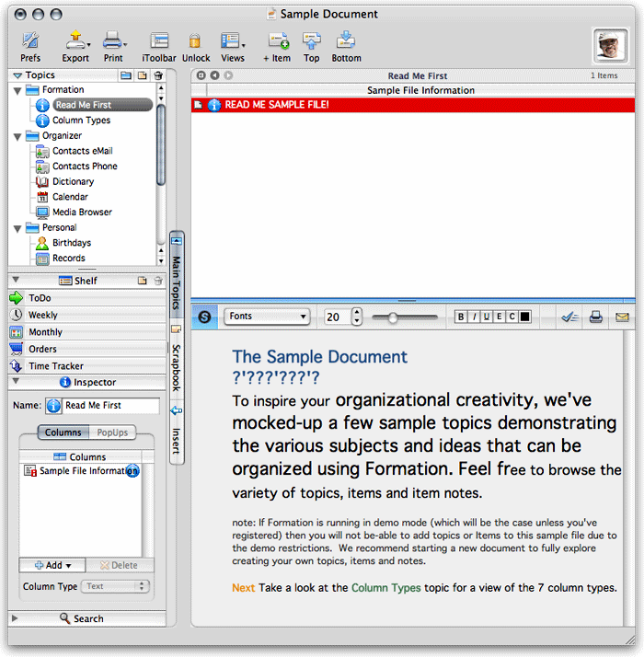Expand the Search panel triangle
The width and height of the screenshot is (644, 657).
(x=15, y=618)
